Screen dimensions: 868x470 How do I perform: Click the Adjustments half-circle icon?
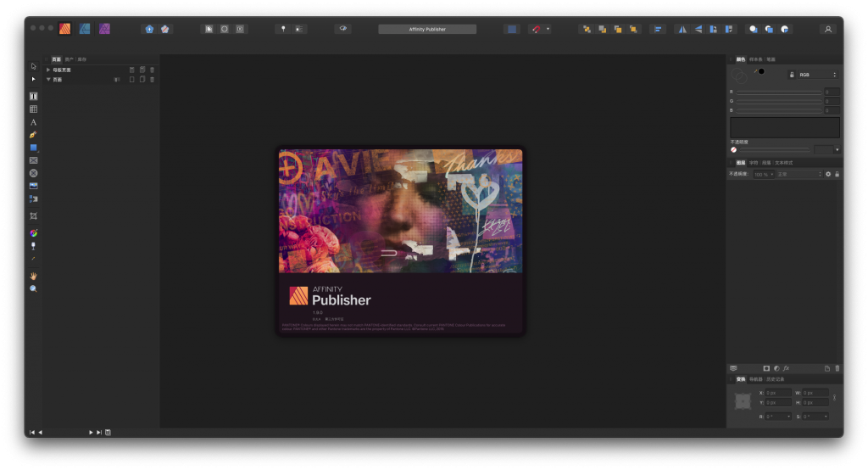pos(776,368)
